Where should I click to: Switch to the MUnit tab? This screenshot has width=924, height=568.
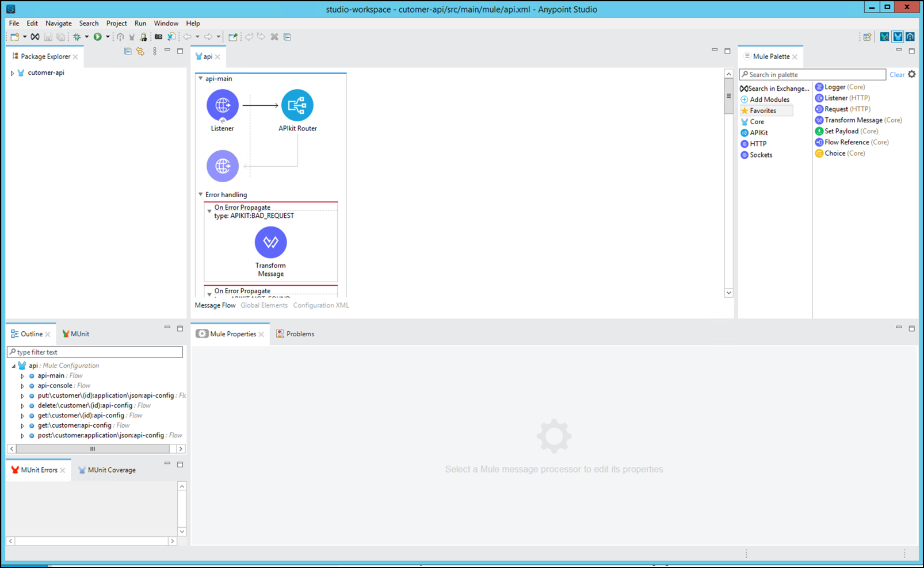[x=75, y=334]
